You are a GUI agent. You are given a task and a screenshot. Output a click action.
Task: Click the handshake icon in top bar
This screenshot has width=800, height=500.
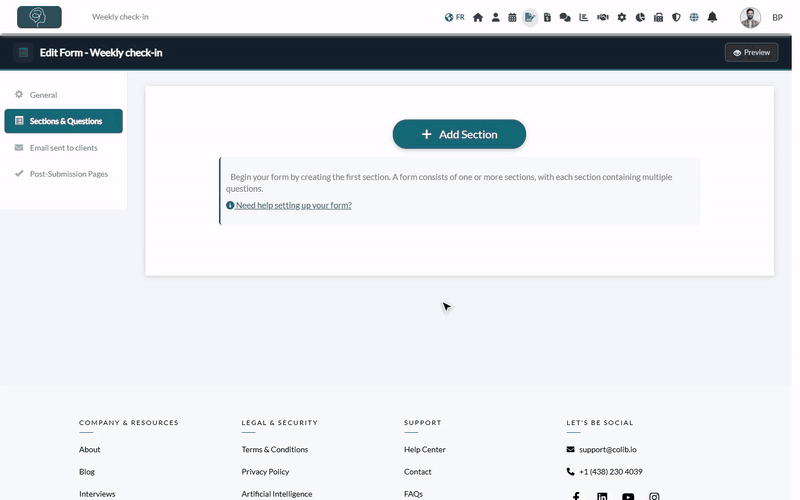603,17
